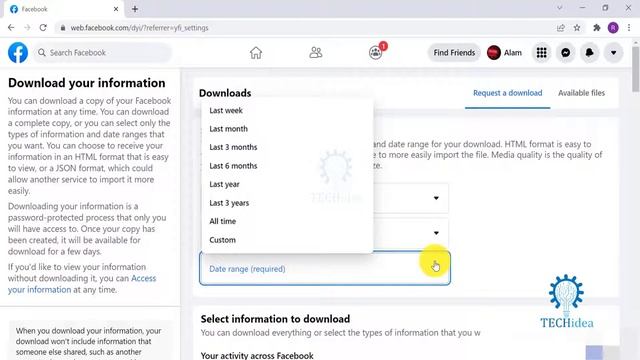Open the notifications bell icon

click(589, 53)
